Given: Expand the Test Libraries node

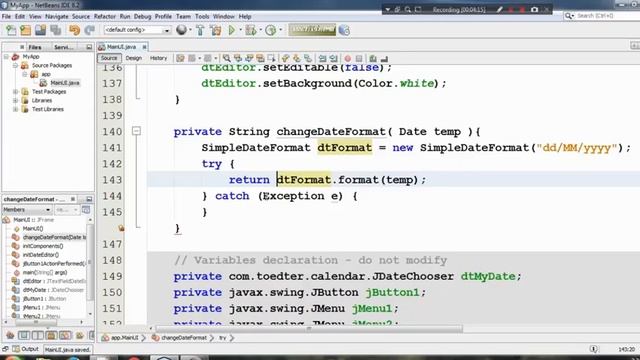Looking at the screenshot, I should coord(16,109).
